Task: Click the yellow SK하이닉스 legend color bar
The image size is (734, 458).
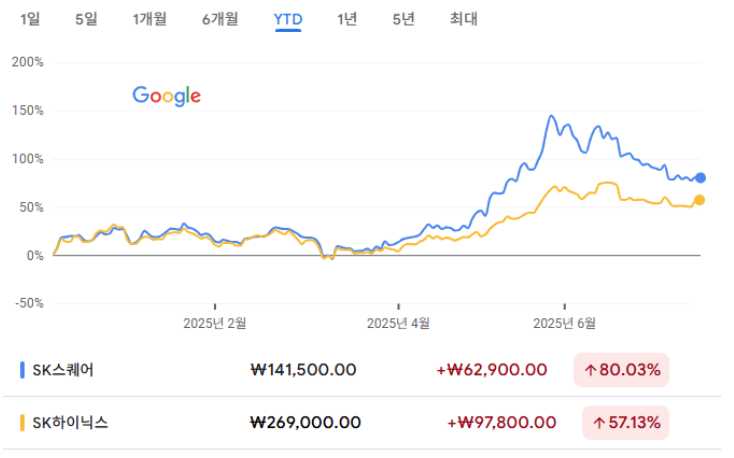Action: 22,422
